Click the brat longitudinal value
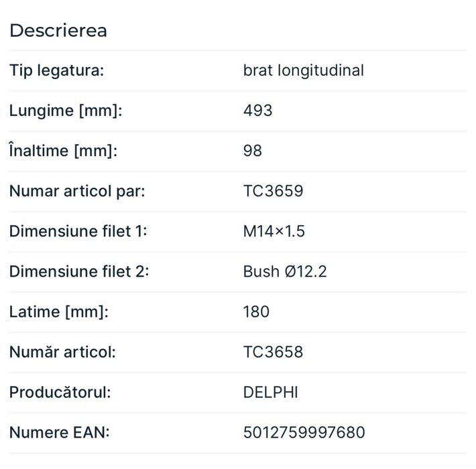 click(x=303, y=70)
